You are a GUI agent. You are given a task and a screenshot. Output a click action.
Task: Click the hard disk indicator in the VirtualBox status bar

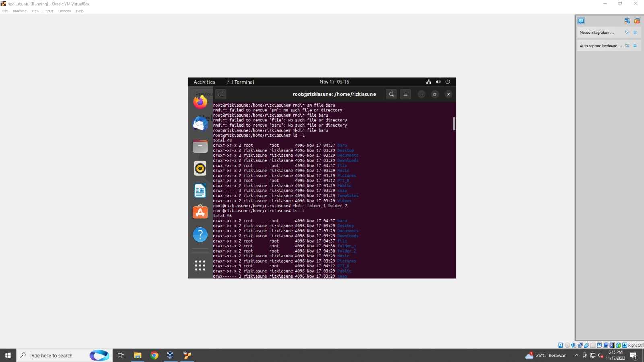[x=561, y=345]
